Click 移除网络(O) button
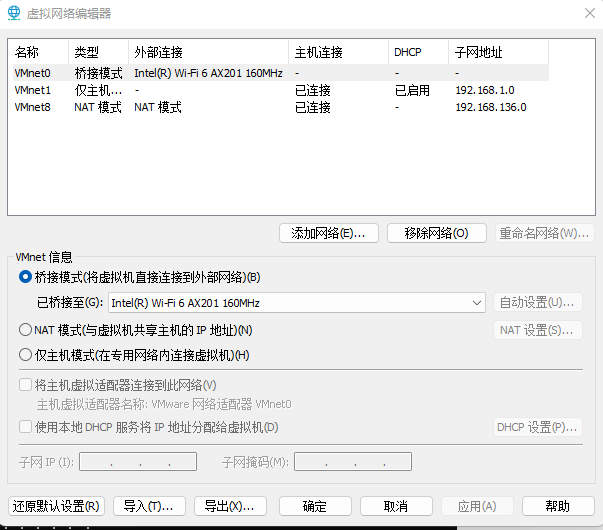This screenshot has width=603, height=530. click(x=436, y=233)
